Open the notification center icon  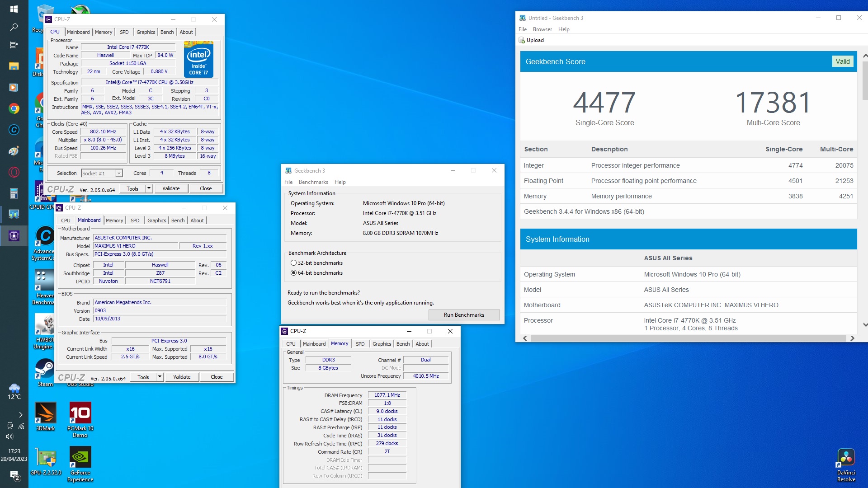tap(14, 475)
